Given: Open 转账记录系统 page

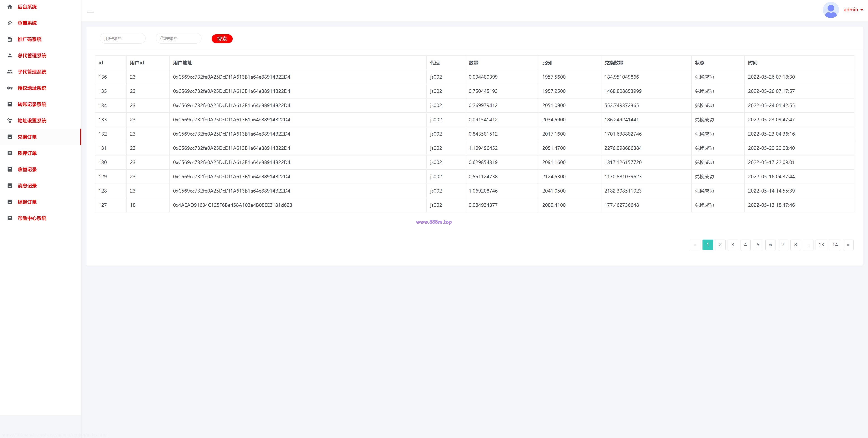Looking at the screenshot, I should click(x=40, y=104).
